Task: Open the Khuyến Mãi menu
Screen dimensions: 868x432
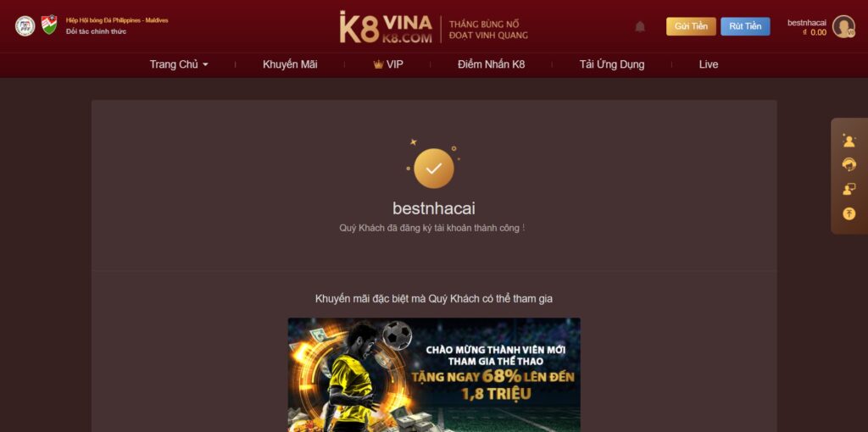Action: point(290,64)
